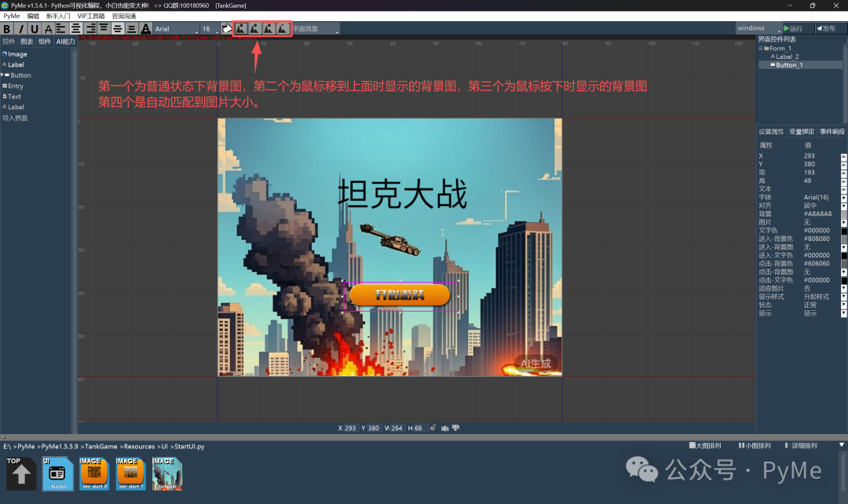Screen dimensions: 848x504
Task: Open the 适应图片 property dropdown
Action: tap(843, 289)
